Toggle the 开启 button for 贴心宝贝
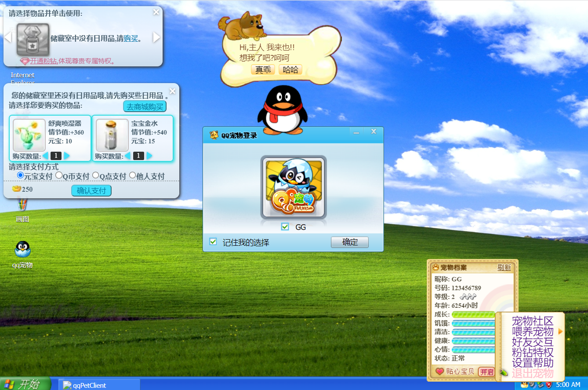This screenshot has height=390, width=588. pyautogui.click(x=486, y=372)
